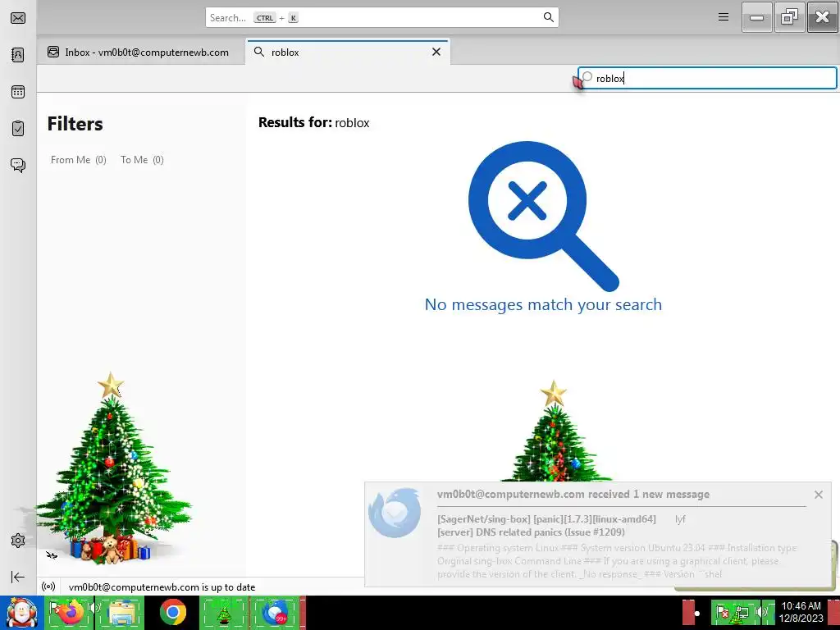Toggle the To Me filter
The height and width of the screenshot is (630, 840).
tap(142, 160)
